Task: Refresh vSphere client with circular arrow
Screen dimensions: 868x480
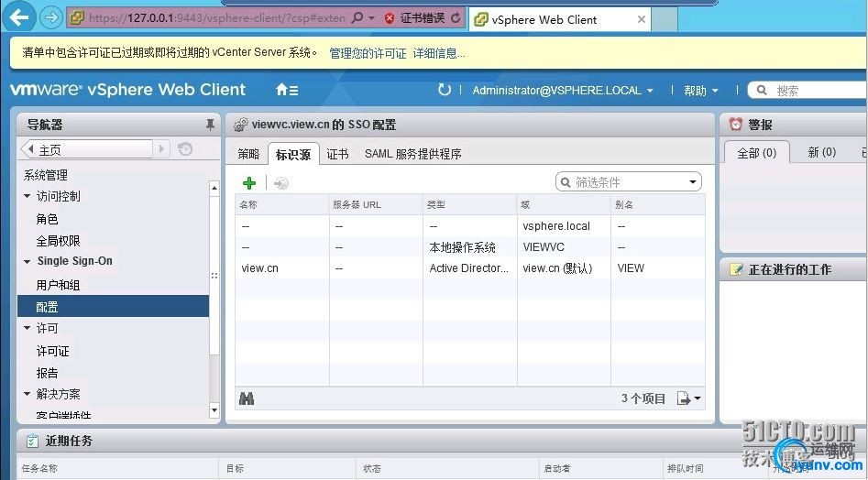Action: pos(444,90)
